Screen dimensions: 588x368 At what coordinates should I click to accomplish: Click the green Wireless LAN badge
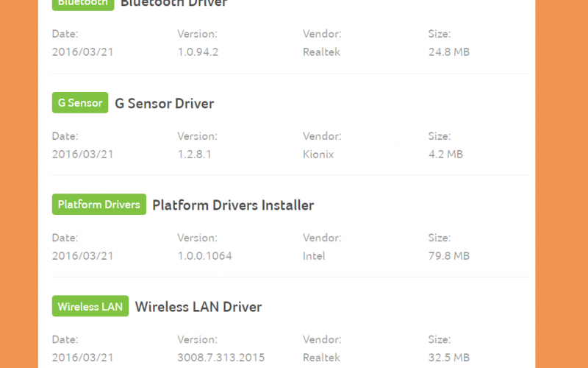90,306
